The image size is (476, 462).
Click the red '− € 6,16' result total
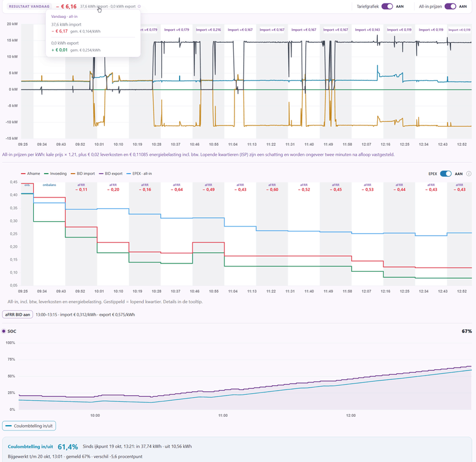click(66, 7)
